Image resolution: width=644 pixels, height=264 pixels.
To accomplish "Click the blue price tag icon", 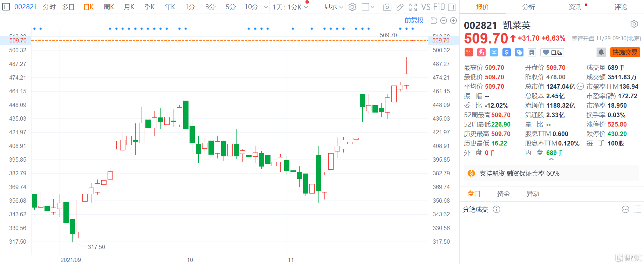I will click(x=519, y=52).
